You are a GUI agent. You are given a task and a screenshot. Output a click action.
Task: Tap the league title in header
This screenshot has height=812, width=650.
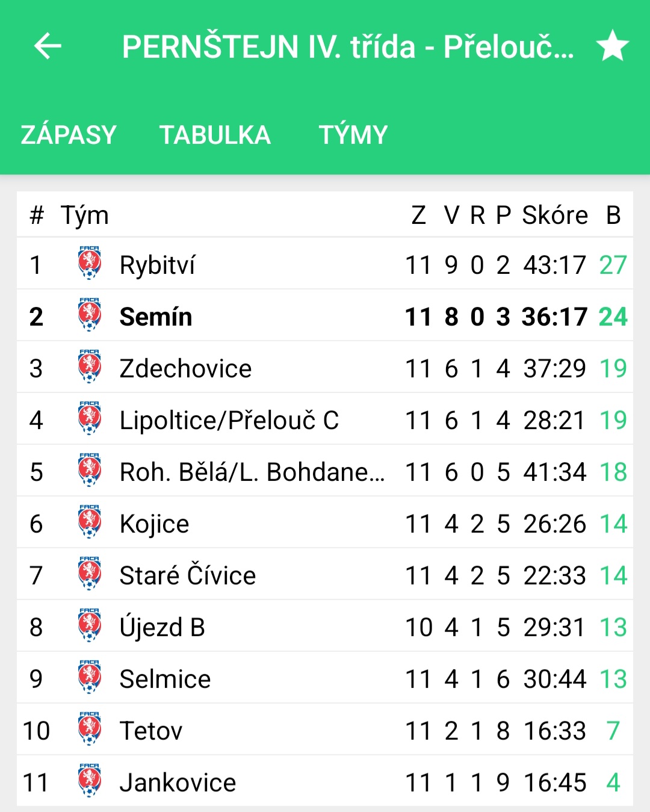(348, 47)
